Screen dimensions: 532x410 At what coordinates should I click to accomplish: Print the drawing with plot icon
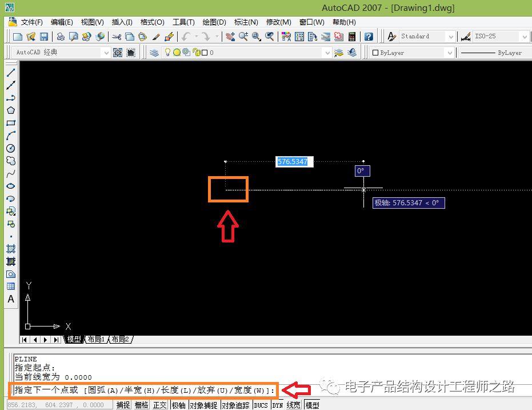[61, 37]
